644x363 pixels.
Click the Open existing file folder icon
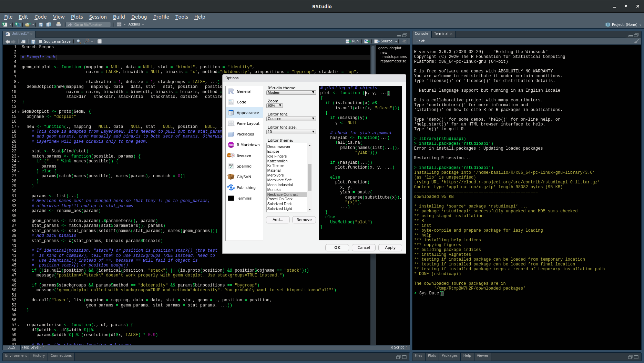(28, 24)
